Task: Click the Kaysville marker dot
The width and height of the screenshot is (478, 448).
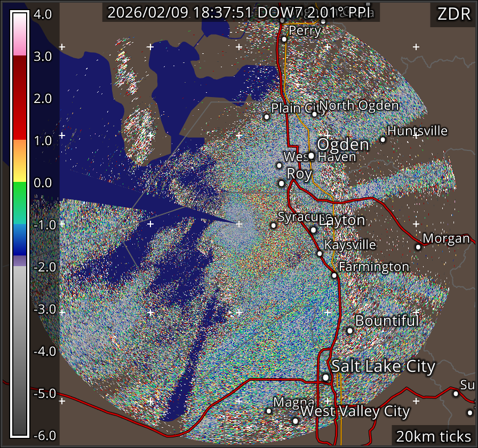Action: (x=320, y=253)
